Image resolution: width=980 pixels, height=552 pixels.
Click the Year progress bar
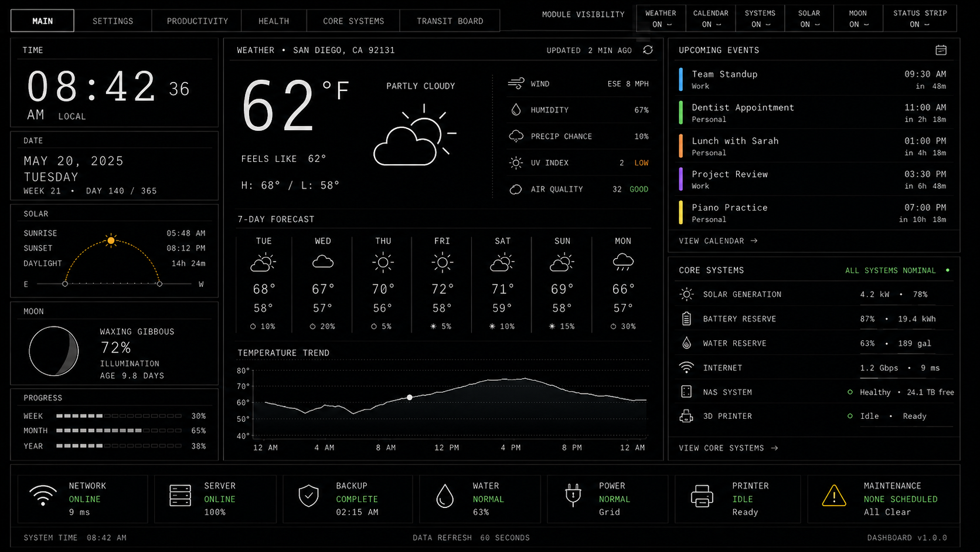pos(119,446)
